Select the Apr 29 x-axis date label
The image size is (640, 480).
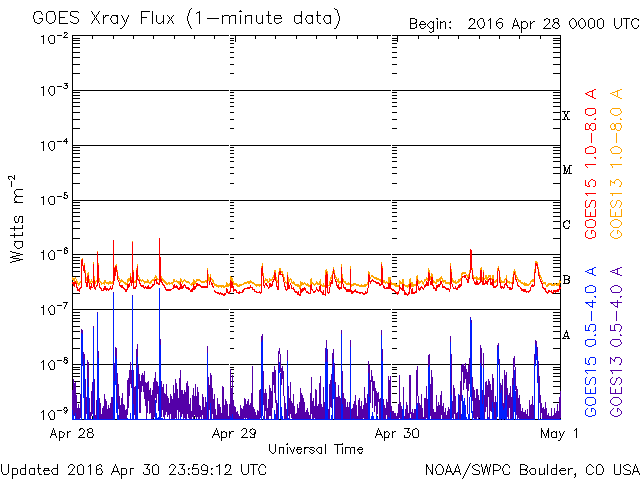(x=232, y=434)
